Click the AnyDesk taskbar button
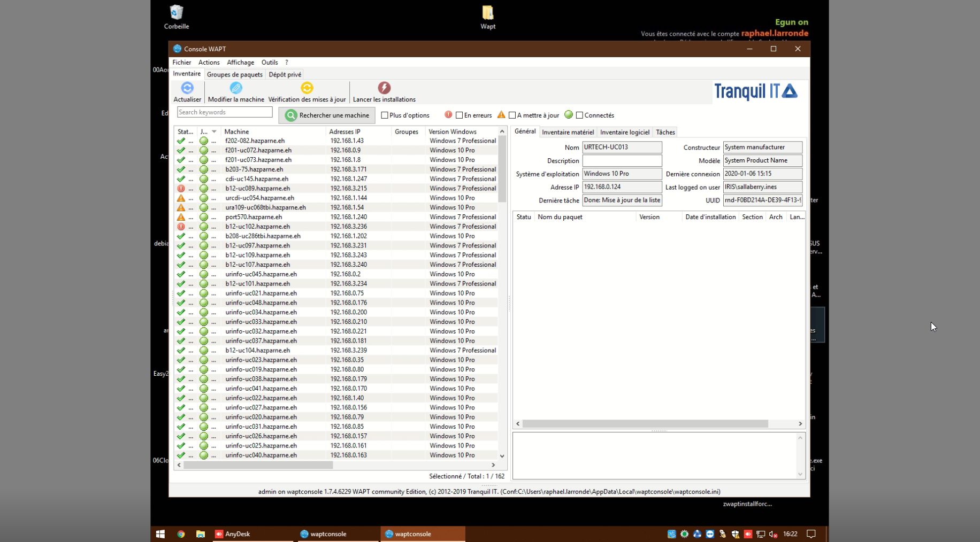980x542 pixels. tap(252, 534)
